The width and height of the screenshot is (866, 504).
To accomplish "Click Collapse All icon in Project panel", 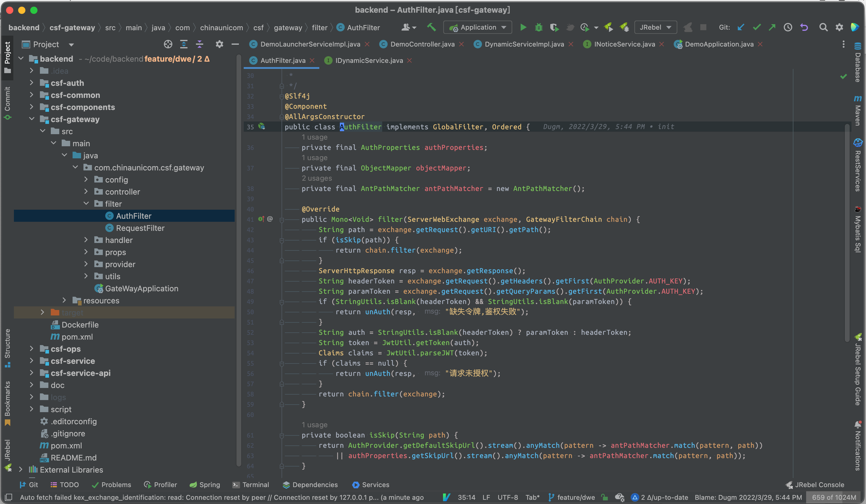I will (x=200, y=44).
